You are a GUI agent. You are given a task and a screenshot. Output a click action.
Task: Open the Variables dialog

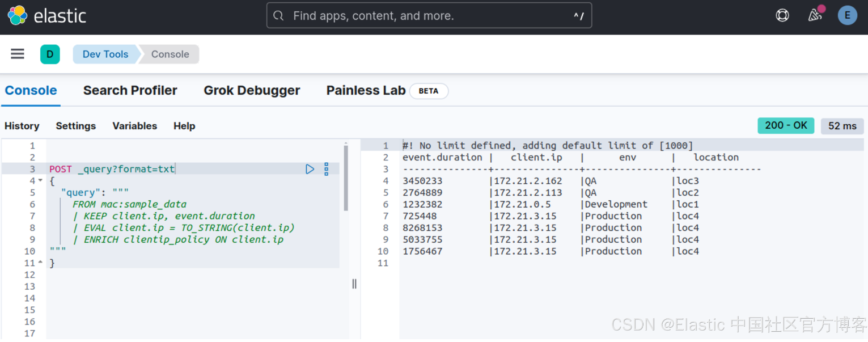click(x=135, y=126)
